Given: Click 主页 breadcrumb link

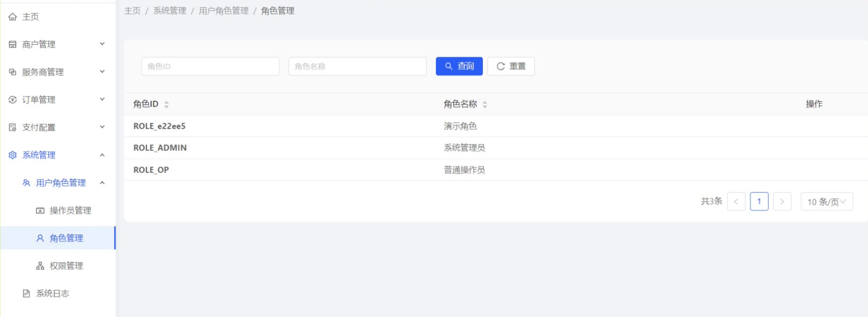Looking at the screenshot, I should click(x=133, y=11).
